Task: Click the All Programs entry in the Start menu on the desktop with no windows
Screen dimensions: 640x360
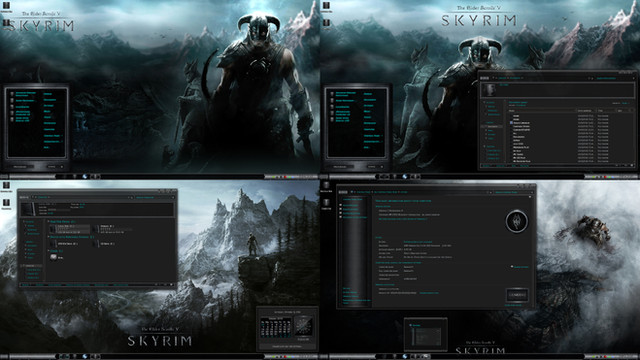Action: coord(21,167)
